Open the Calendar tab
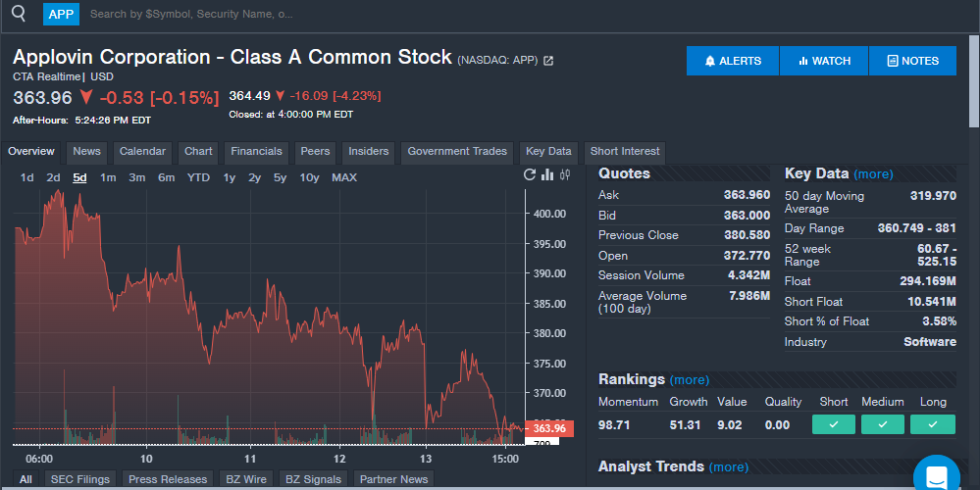Screen dimensions: 980x490 tap(142, 152)
